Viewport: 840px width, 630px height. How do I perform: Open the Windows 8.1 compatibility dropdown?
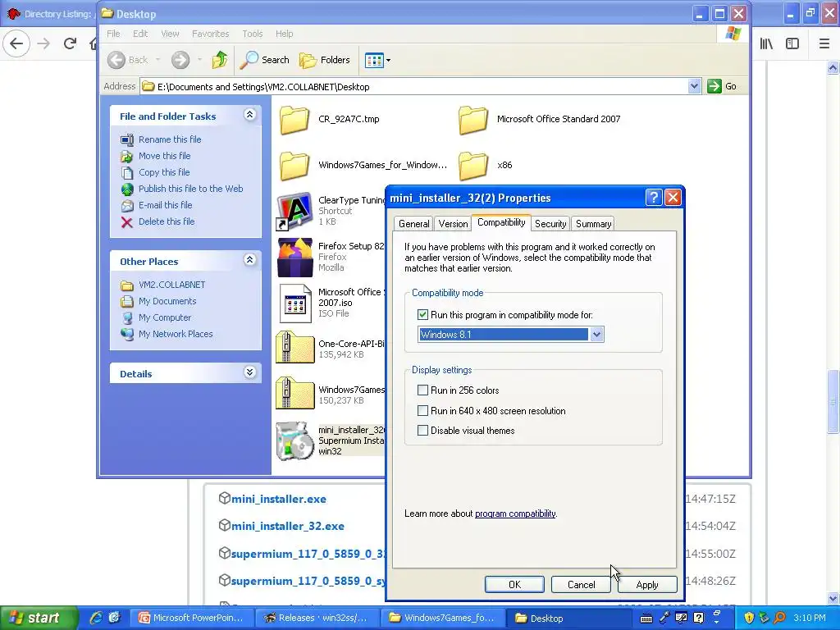pos(596,335)
